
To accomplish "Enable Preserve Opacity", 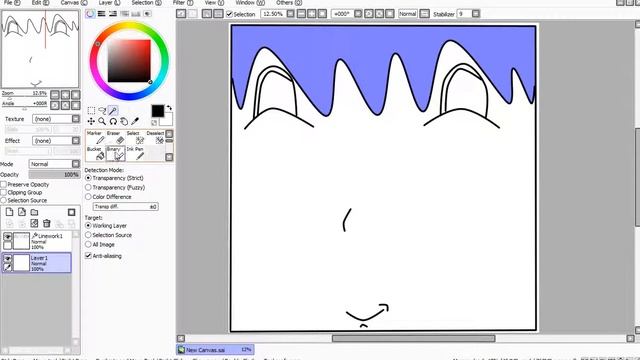I will click(x=4, y=184).
